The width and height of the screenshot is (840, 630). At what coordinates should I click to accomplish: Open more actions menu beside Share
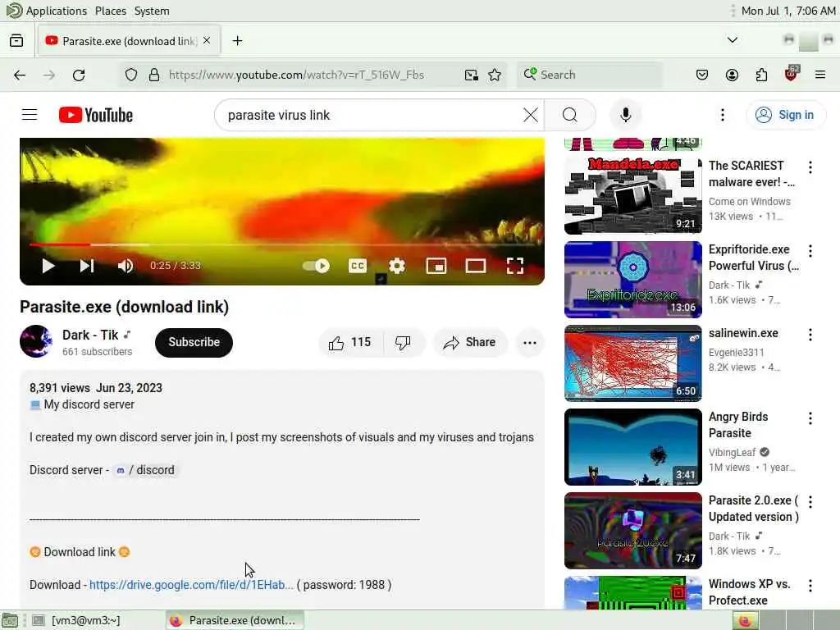click(530, 342)
